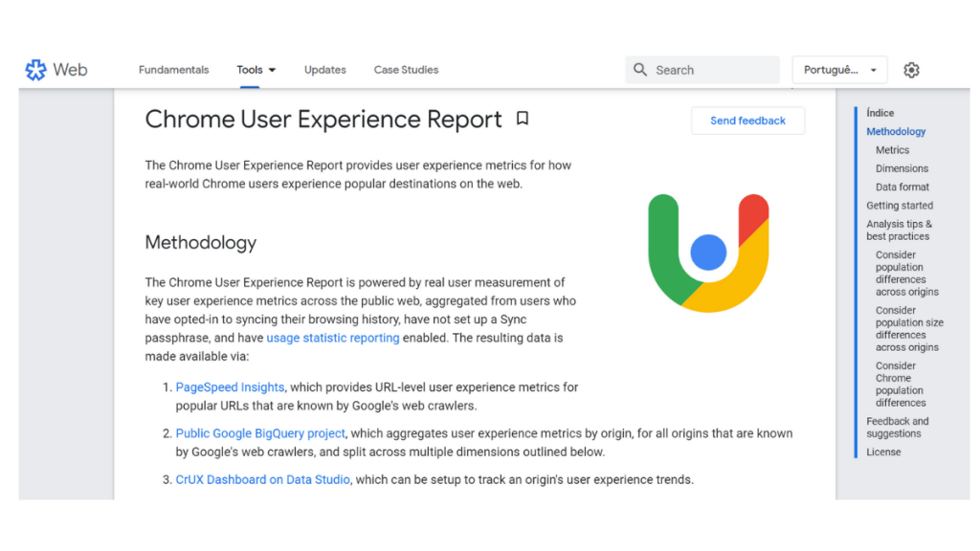Screen dimensions: 980x551
Task: Select the Tools tab
Action: coord(250,70)
